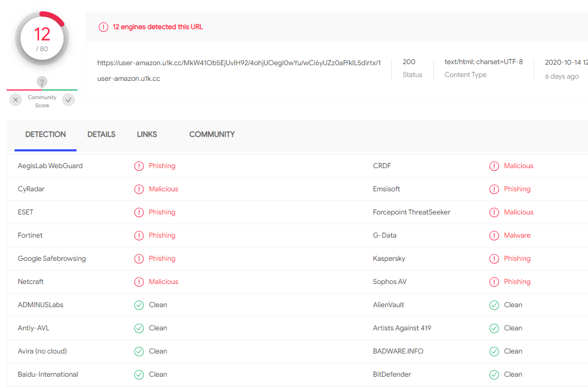Screen dimensions: 588x388
Task: Click the Avira (no cloud) engine name
Action: tap(43, 351)
